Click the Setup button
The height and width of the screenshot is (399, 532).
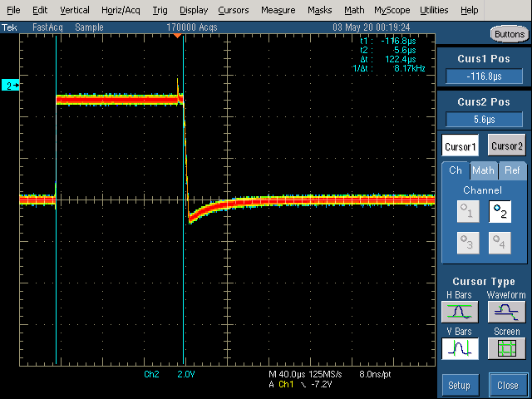tap(459, 386)
